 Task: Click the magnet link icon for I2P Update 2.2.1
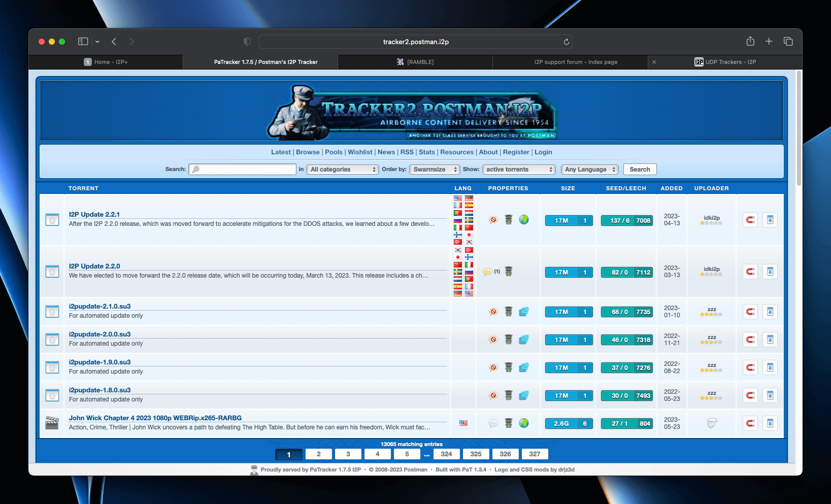coord(750,220)
